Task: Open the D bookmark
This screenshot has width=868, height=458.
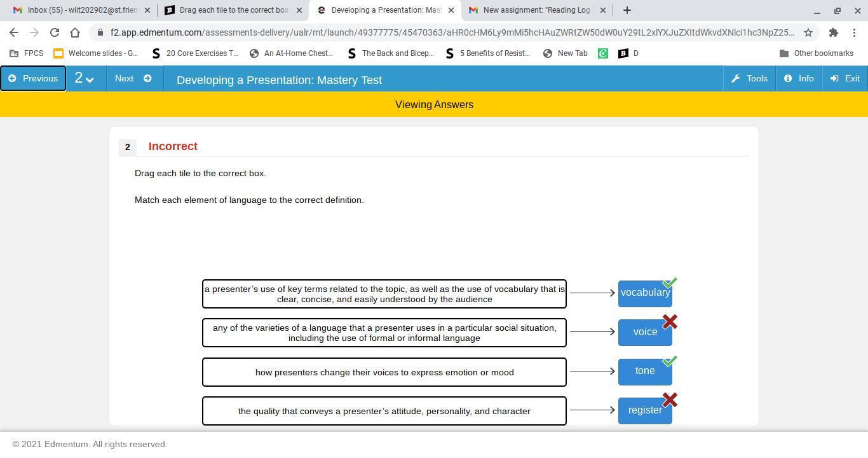Action: (x=628, y=53)
